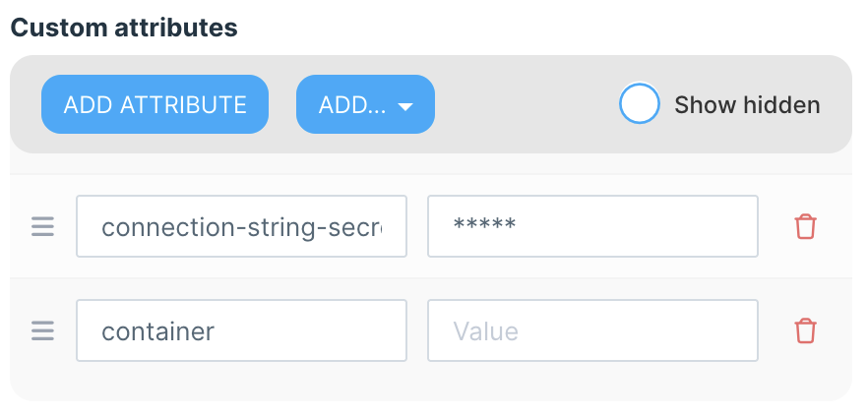Select the container attribute name field
The height and width of the screenshot is (417, 868).
tap(241, 330)
